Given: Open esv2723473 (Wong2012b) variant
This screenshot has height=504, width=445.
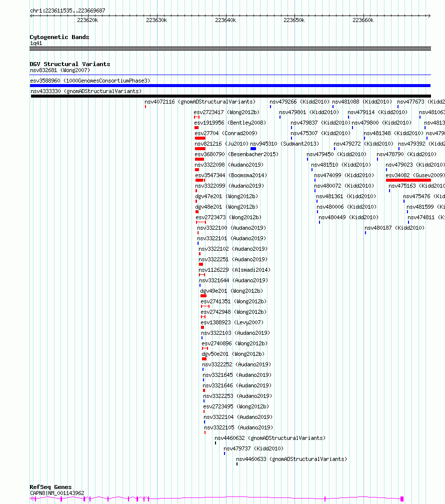Looking at the screenshot, I should coord(228,217).
